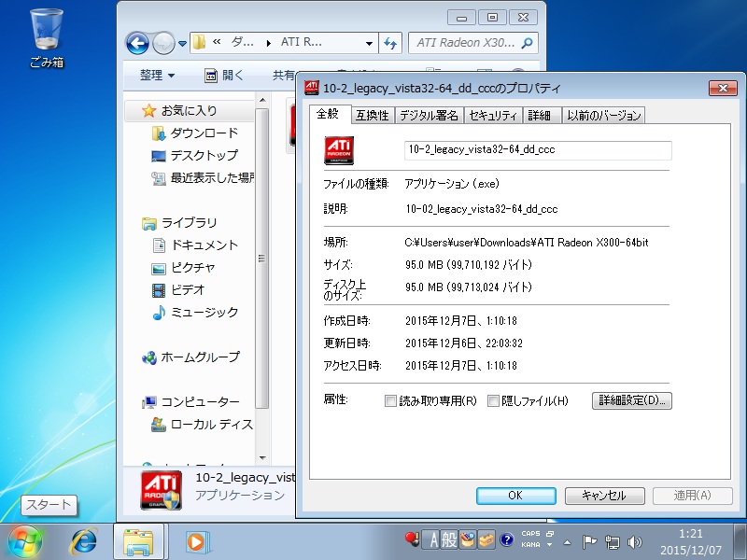This screenshot has height=560, width=747.
Task: Open ドキュメント library
Action: pyautogui.click(x=195, y=245)
